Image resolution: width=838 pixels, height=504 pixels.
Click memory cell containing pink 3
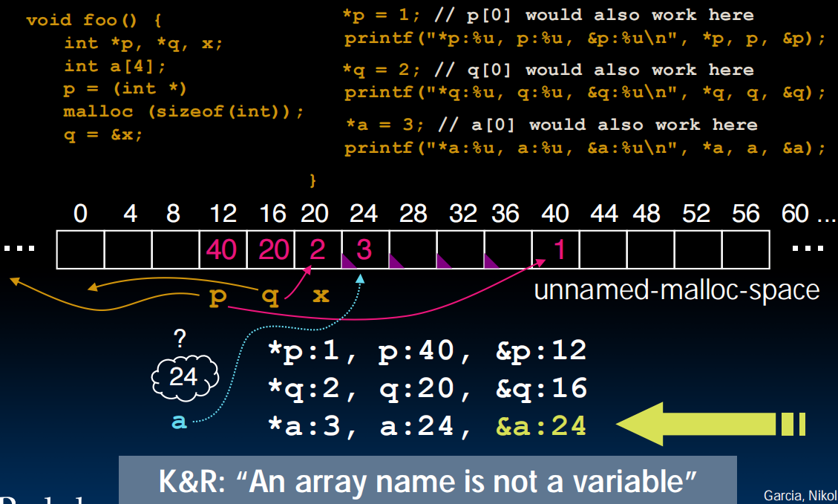(x=365, y=249)
